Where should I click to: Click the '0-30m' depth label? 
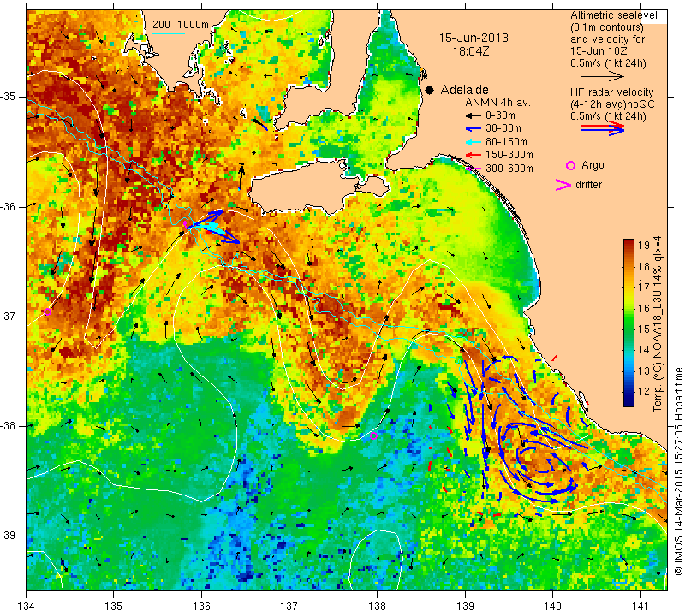coord(500,115)
